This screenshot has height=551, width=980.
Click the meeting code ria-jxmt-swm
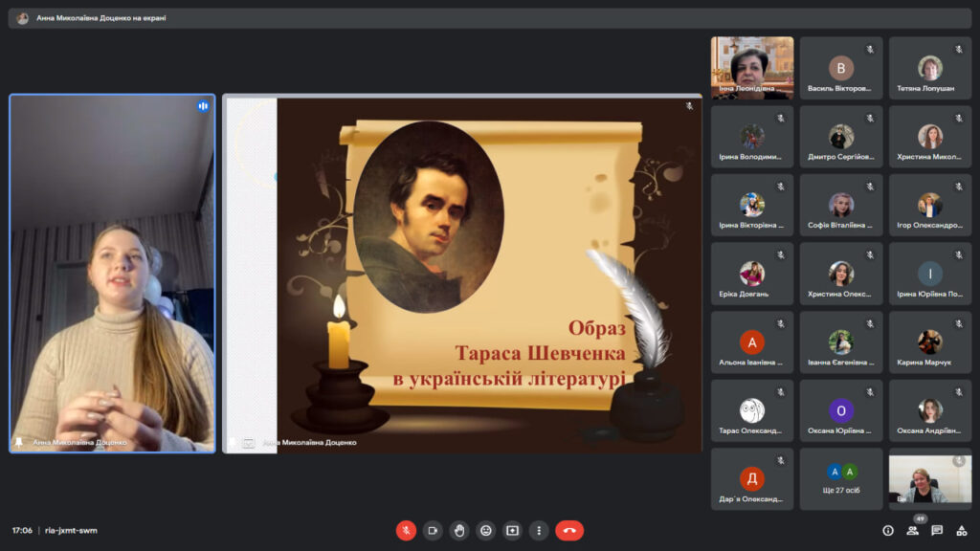pyautogui.click(x=71, y=531)
